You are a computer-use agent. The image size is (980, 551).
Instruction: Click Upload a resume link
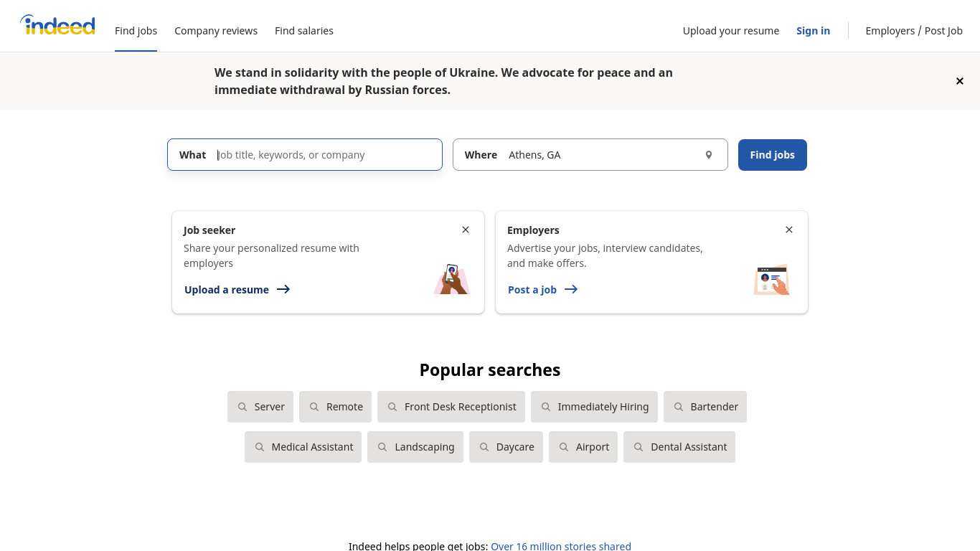coord(237,290)
